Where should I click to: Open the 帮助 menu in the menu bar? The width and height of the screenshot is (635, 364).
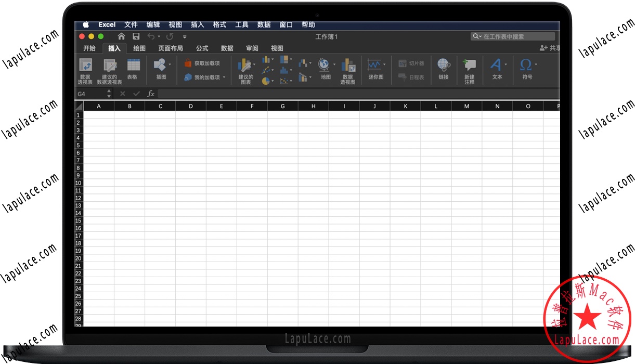click(x=308, y=24)
